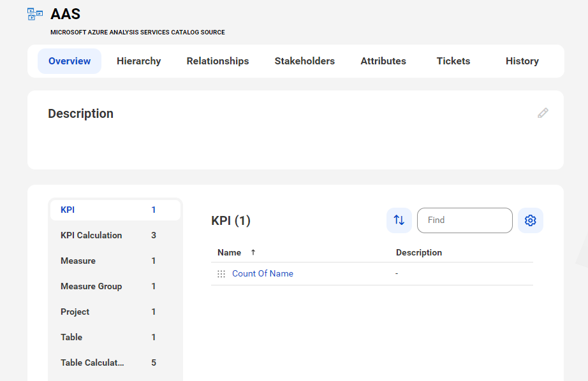Click the Description column header
Viewport: 588px width, 381px height.
(x=419, y=252)
